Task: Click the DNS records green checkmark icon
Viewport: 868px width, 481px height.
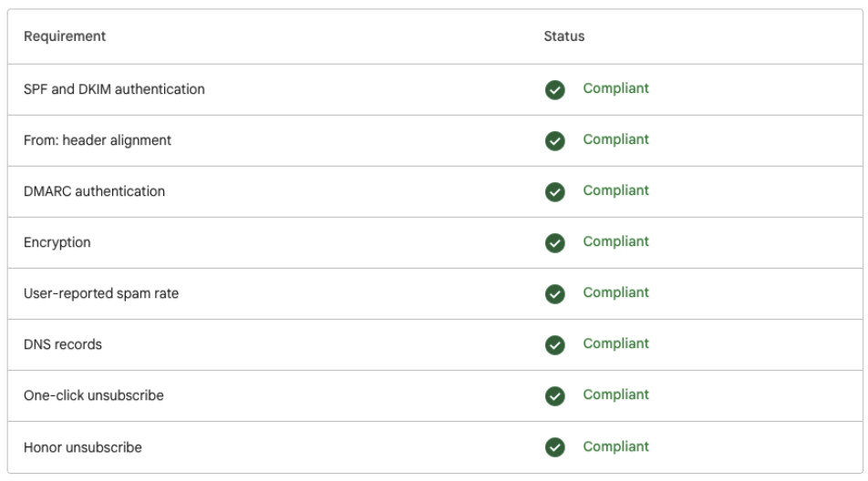Action: [x=554, y=344]
